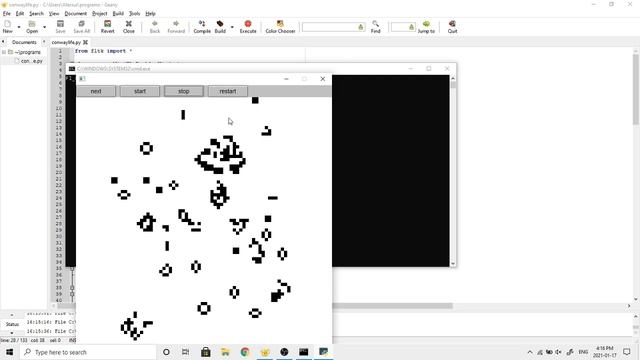This screenshot has width=640, height=360.
Task: Open cmd console icon on taskbar
Action: pos(304,352)
